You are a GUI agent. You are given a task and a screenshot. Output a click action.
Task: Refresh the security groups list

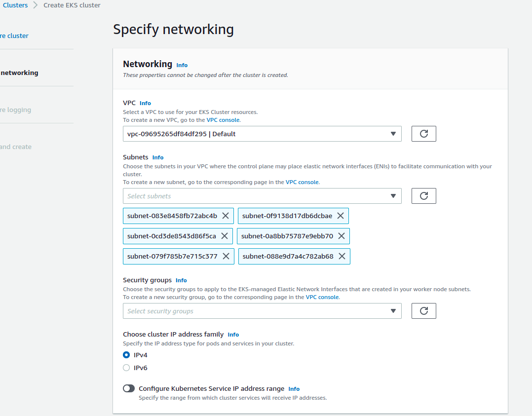423,310
